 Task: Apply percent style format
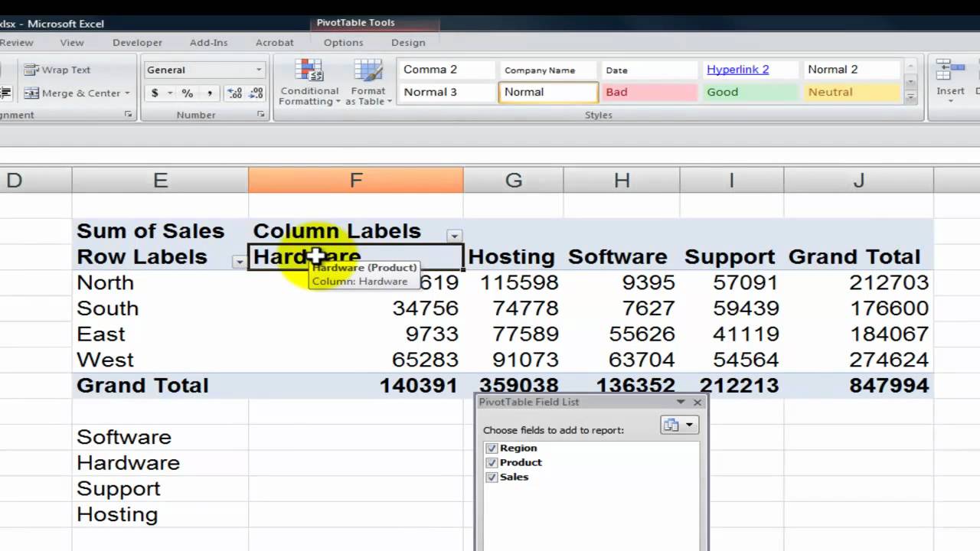pyautogui.click(x=188, y=93)
